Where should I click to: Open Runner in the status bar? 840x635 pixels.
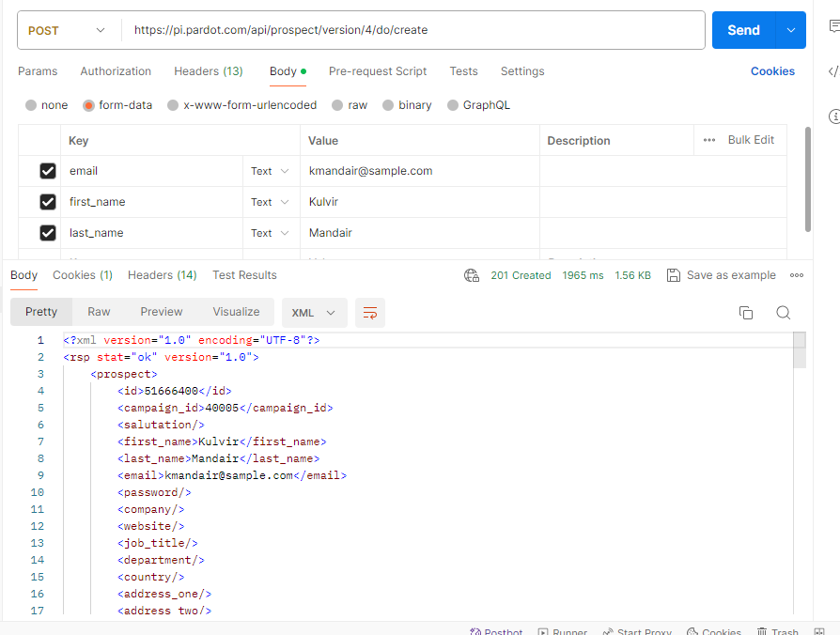pos(563,631)
